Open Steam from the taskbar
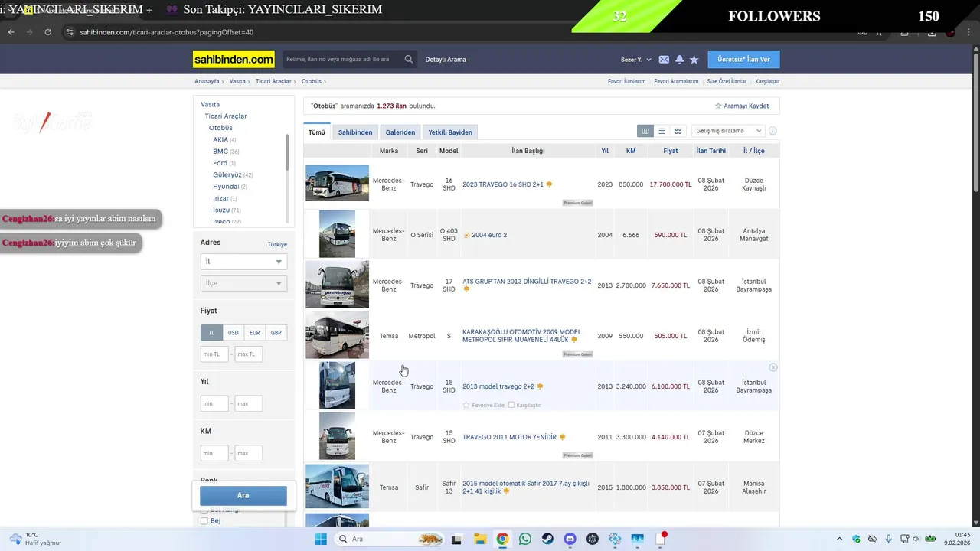980x551 pixels. click(x=547, y=539)
